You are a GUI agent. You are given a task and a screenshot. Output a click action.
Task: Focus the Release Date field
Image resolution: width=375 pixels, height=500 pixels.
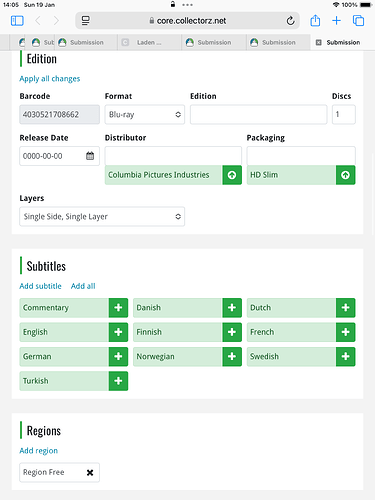coord(59,156)
